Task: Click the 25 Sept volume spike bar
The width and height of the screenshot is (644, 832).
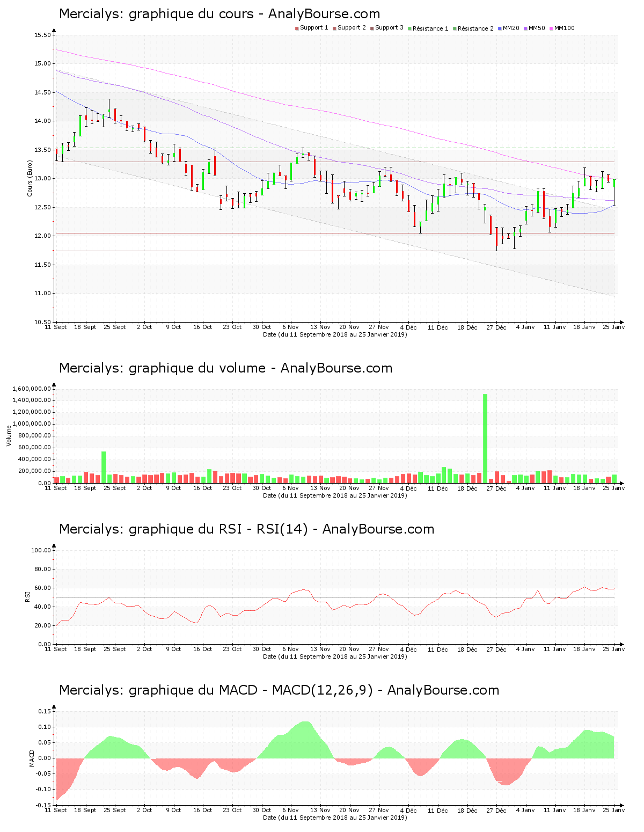Action: (x=104, y=467)
